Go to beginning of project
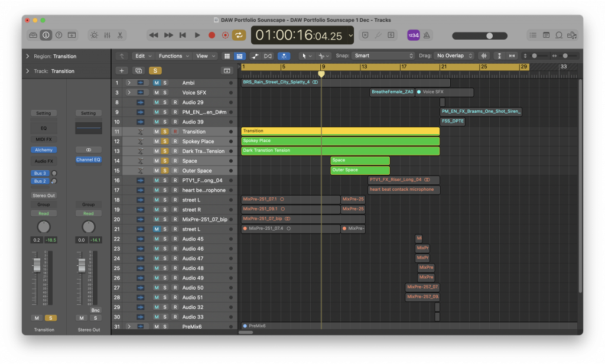The height and width of the screenshot is (364, 605). (183, 35)
